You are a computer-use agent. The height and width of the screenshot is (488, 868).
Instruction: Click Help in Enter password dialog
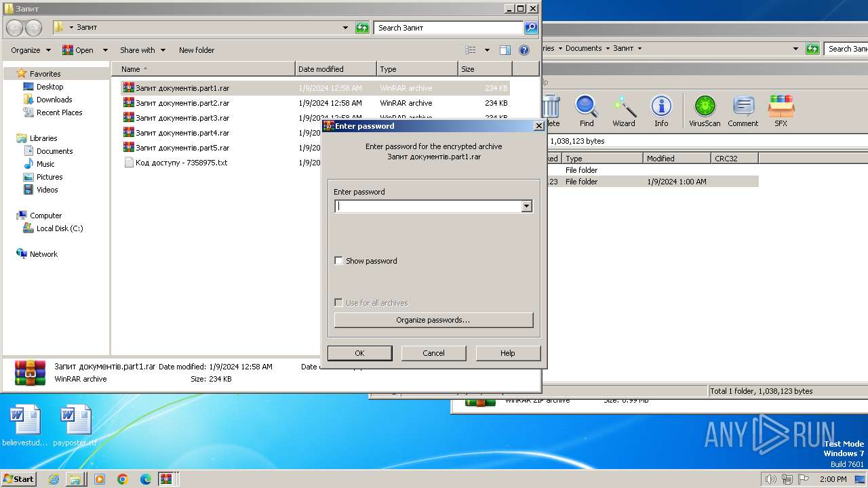click(508, 353)
